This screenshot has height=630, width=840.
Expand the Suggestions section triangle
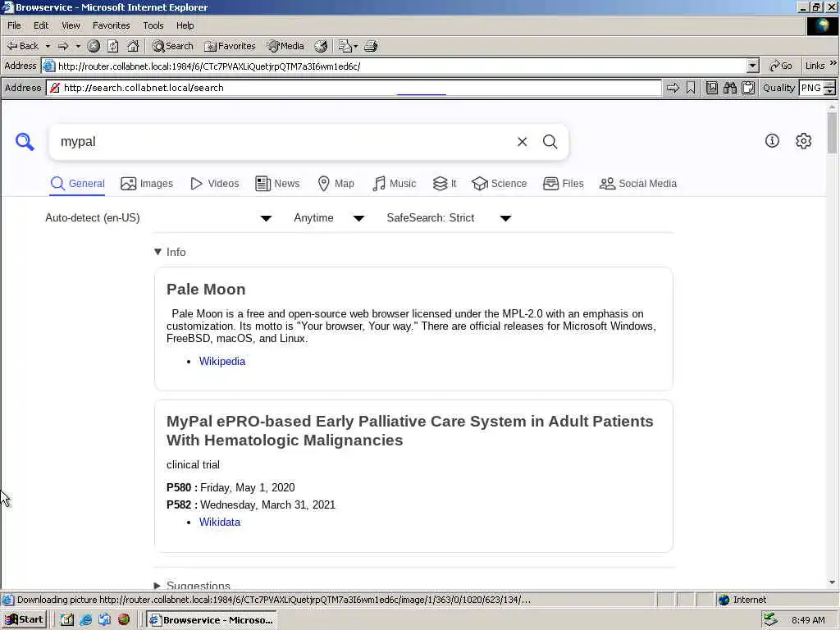click(157, 586)
